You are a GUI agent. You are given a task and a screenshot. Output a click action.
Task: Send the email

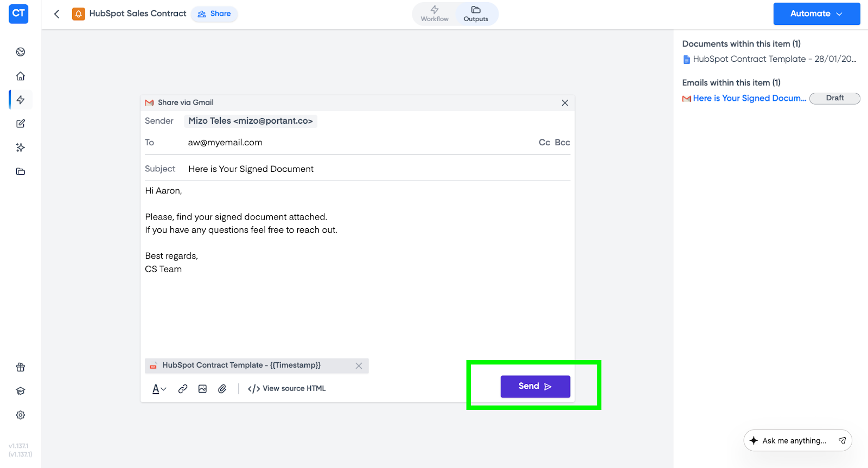pyautogui.click(x=535, y=386)
